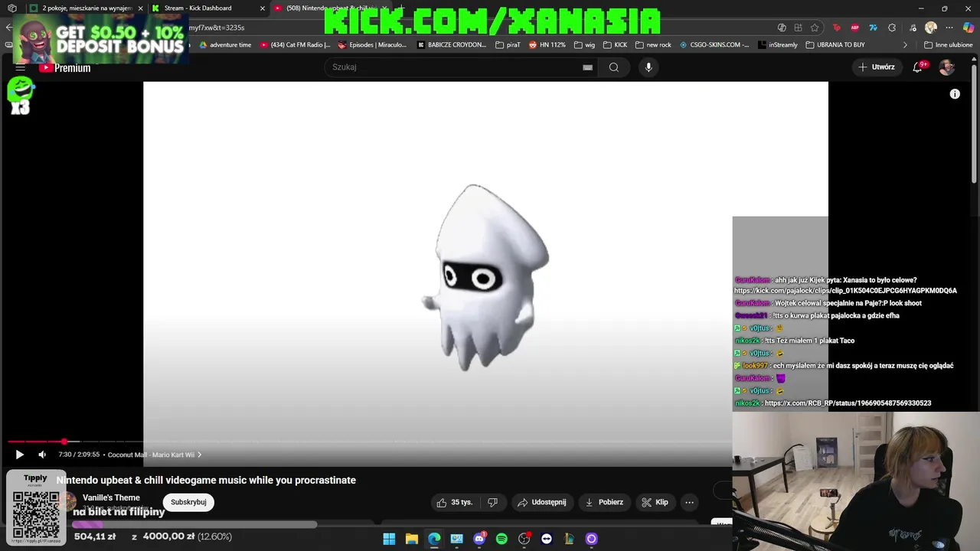
Task: Open the split screen icon in address bar
Action: point(799,28)
